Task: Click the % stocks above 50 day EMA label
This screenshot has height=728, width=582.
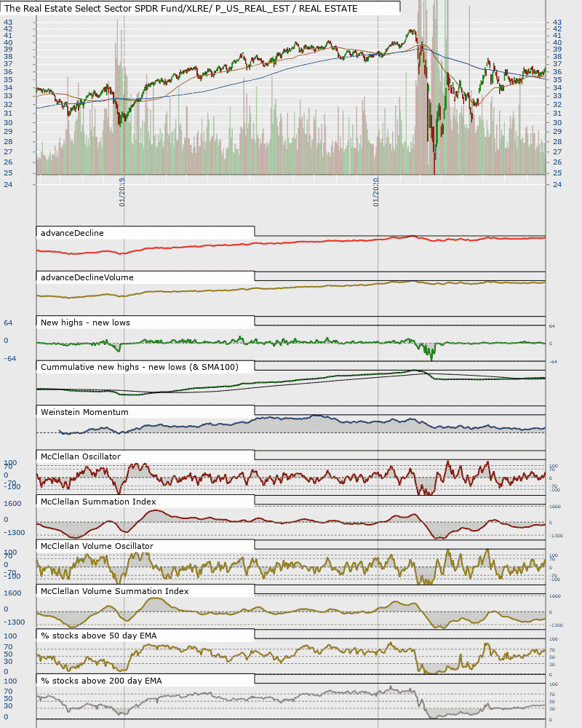Action: [x=98, y=636]
